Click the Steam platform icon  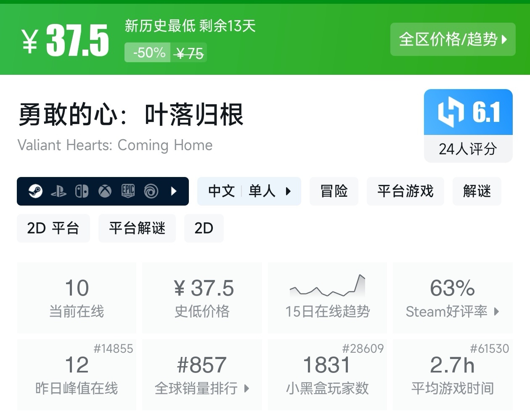(x=36, y=192)
